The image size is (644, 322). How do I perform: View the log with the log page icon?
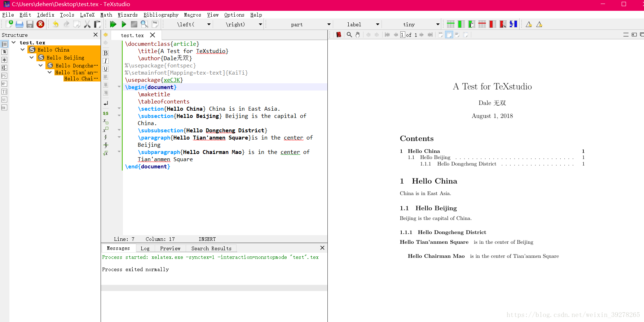pos(155,24)
